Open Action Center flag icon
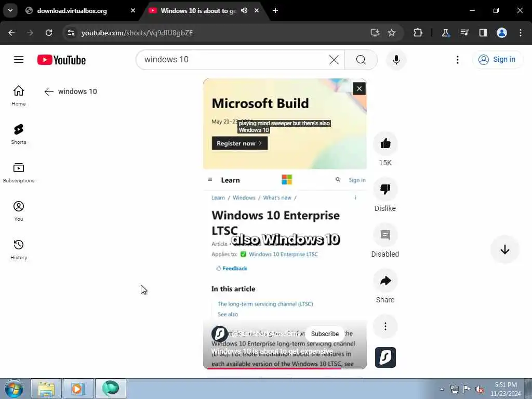The image size is (532, 399). pyautogui.click(x=467, y=389)
